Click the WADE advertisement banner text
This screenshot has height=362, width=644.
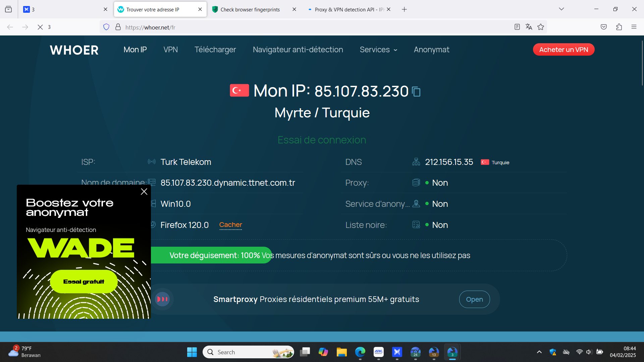click(81, 248)
